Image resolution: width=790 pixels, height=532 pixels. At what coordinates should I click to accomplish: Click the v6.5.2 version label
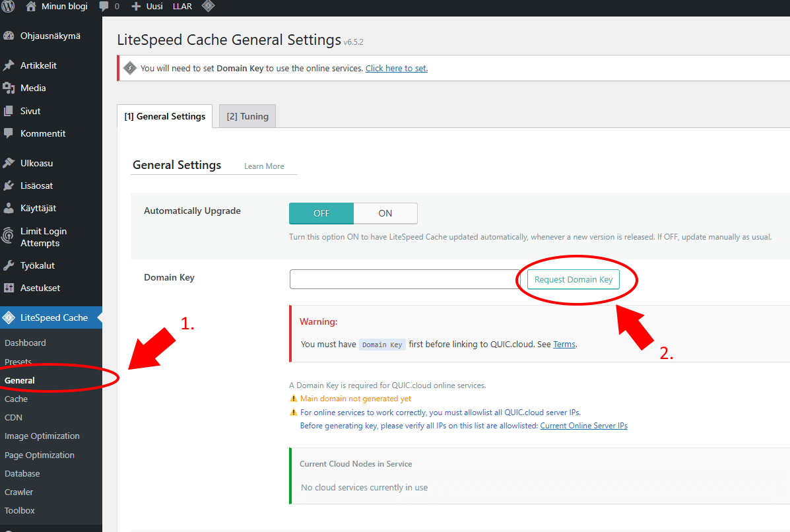click(353, 42)
